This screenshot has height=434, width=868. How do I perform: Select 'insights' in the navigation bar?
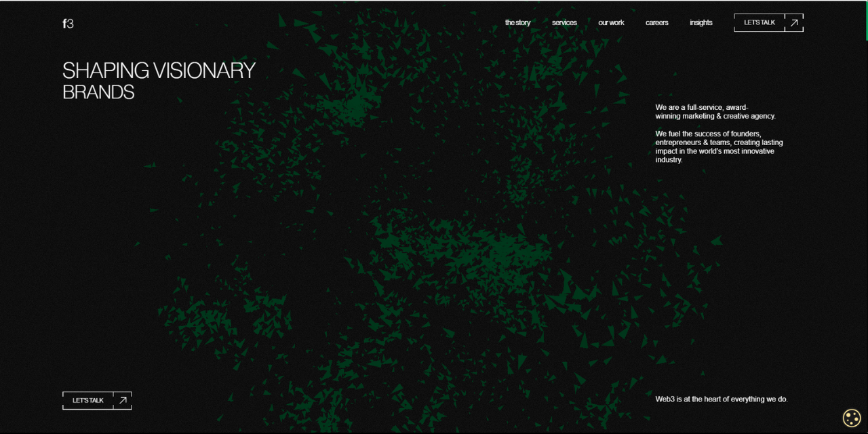click(701, 22)
